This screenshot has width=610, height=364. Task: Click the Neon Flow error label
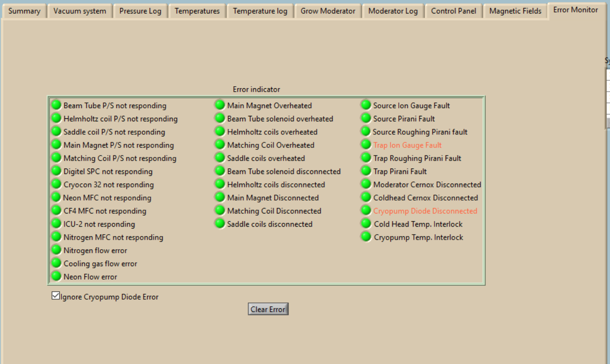90,277
